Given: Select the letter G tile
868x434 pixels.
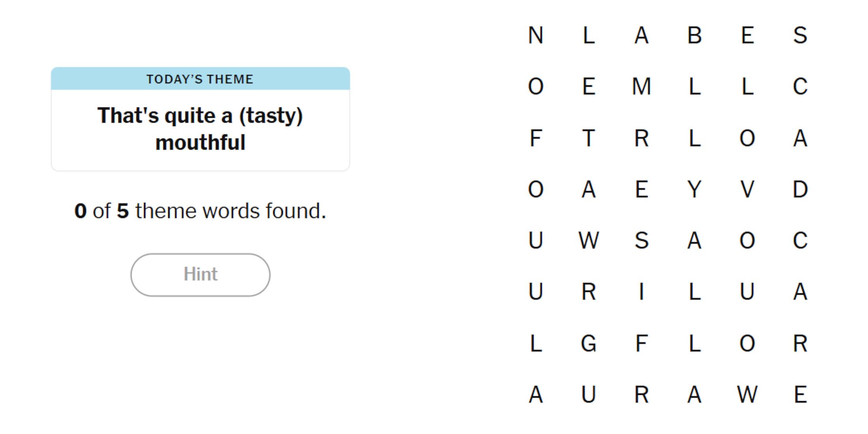Looking at the screenshot, I should point(589,343).
